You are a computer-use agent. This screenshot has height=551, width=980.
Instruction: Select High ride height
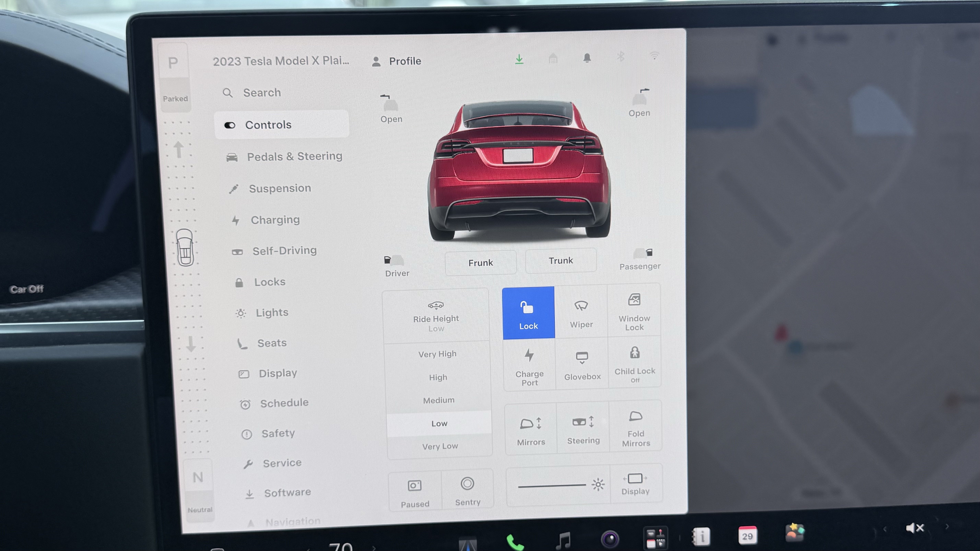pyautogui.click(x=438, y=377)
